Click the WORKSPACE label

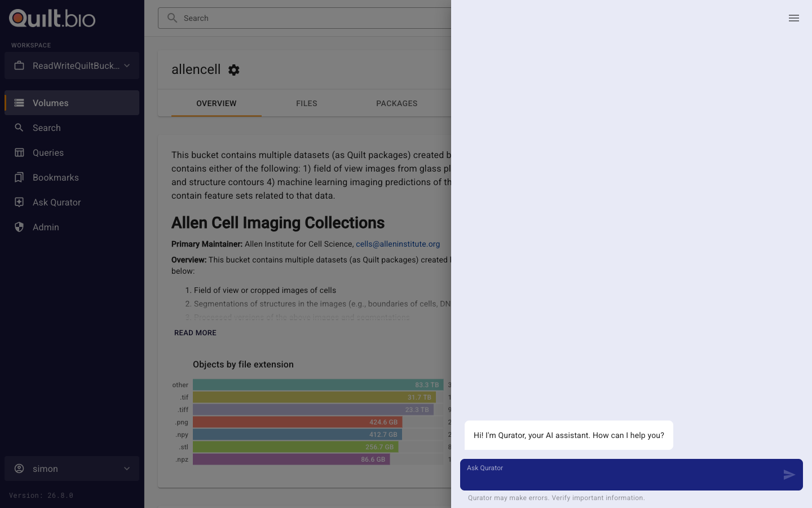pos(31,45)
